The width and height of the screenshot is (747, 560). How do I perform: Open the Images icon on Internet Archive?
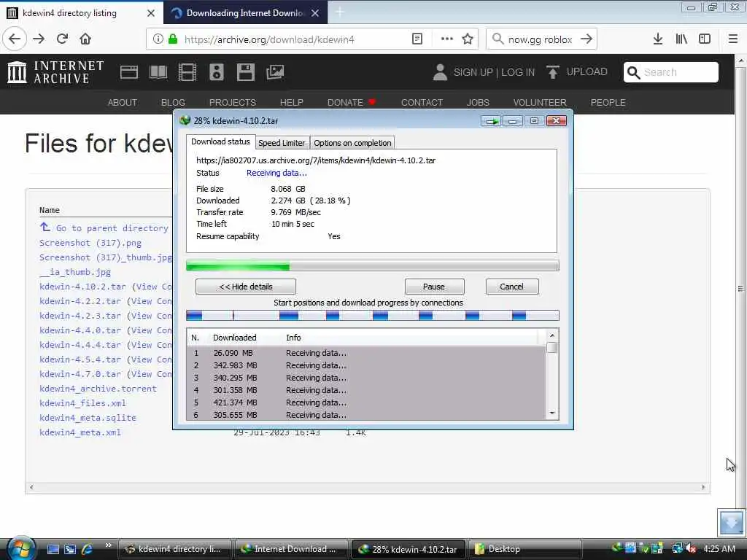pos(275,72)
